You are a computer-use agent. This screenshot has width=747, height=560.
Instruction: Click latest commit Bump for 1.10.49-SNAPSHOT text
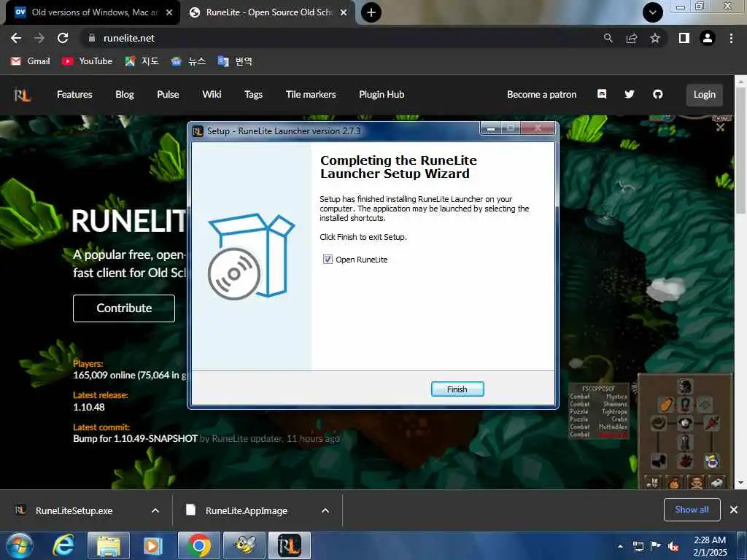(x=135, y=438)
